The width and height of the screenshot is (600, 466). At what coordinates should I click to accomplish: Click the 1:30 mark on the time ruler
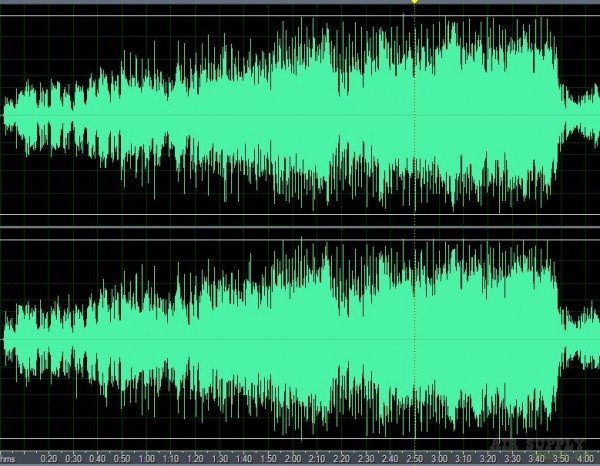pyautogui.click(x=220, y=458)
